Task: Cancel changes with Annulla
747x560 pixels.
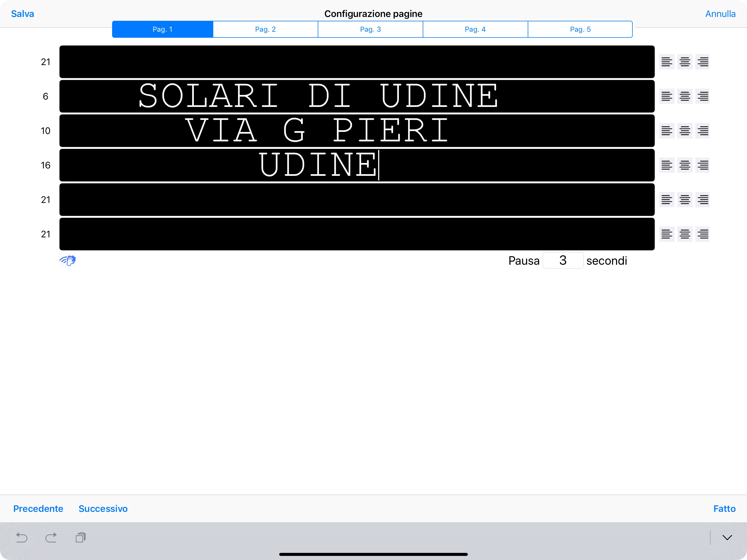Action: pyautogui.click(x=720, y=14)
